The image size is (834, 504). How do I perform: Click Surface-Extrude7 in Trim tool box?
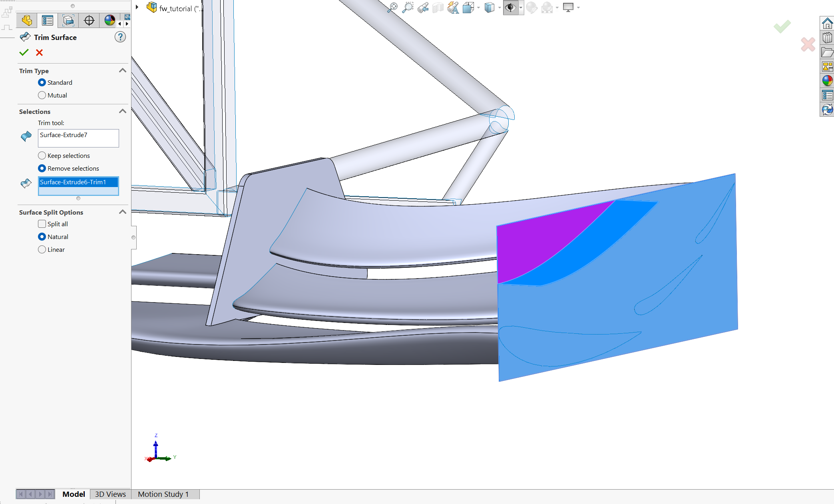click(x=64, y=135)
